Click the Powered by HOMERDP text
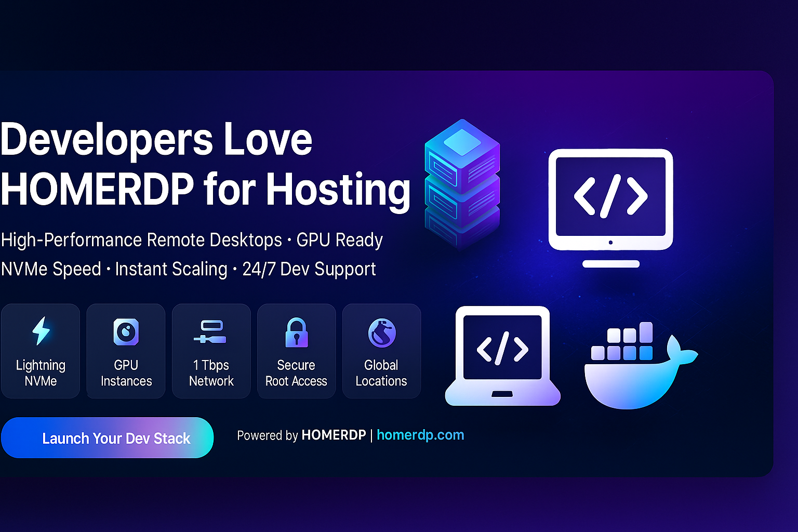The width and height of the screenshot is (798, 532). 268,435
